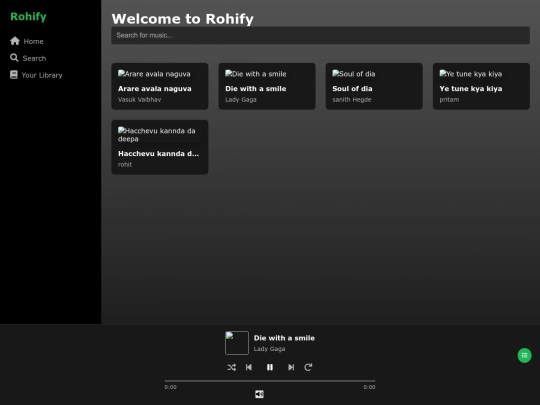Viewport: 540px width, 405px height.
Task: Open the Search menu item
Action: point(28,58)
